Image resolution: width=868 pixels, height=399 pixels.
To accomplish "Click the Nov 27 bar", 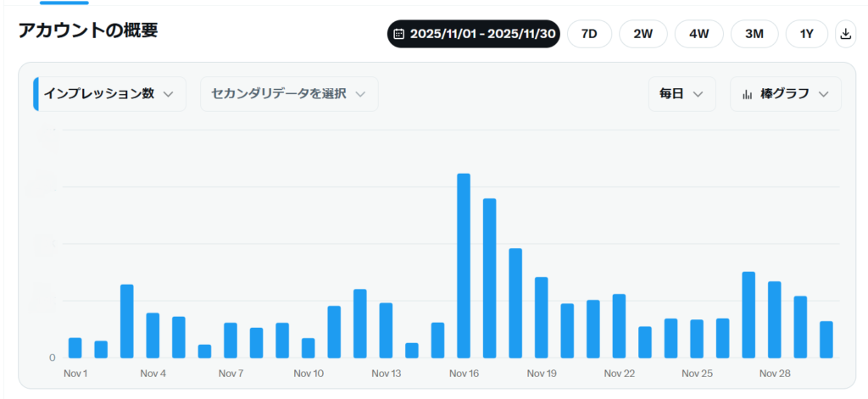I will (748, 314).
